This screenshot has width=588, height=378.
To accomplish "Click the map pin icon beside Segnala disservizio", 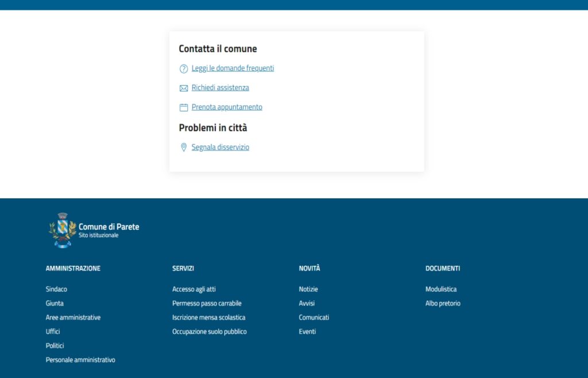I will (x=184, y=148).
